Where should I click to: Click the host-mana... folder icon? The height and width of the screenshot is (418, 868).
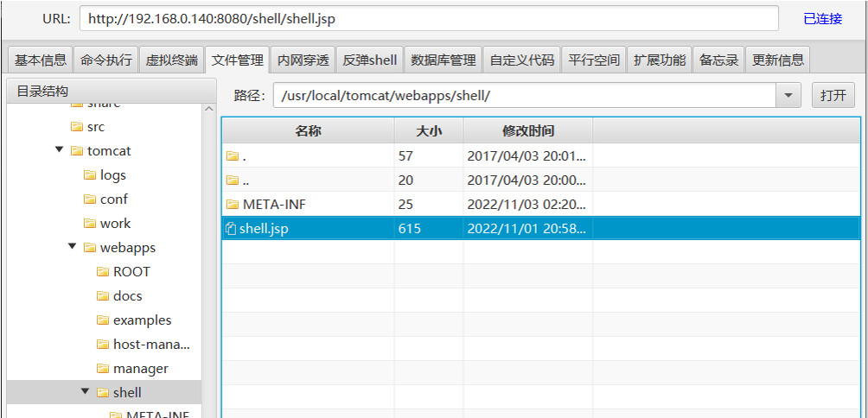click(x=103, y=345)
